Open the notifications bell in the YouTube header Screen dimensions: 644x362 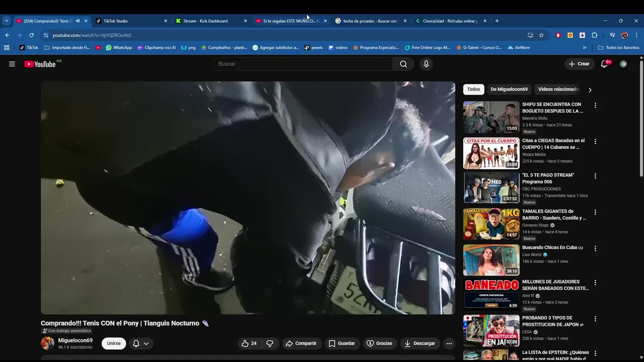(x=605, y=64)
